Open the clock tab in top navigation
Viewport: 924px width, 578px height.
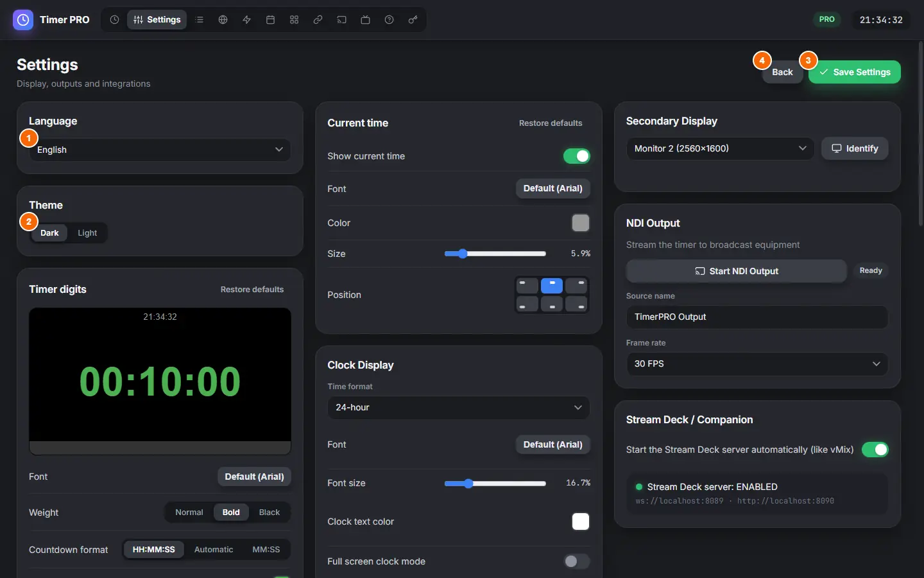click(x=114, y=20)
